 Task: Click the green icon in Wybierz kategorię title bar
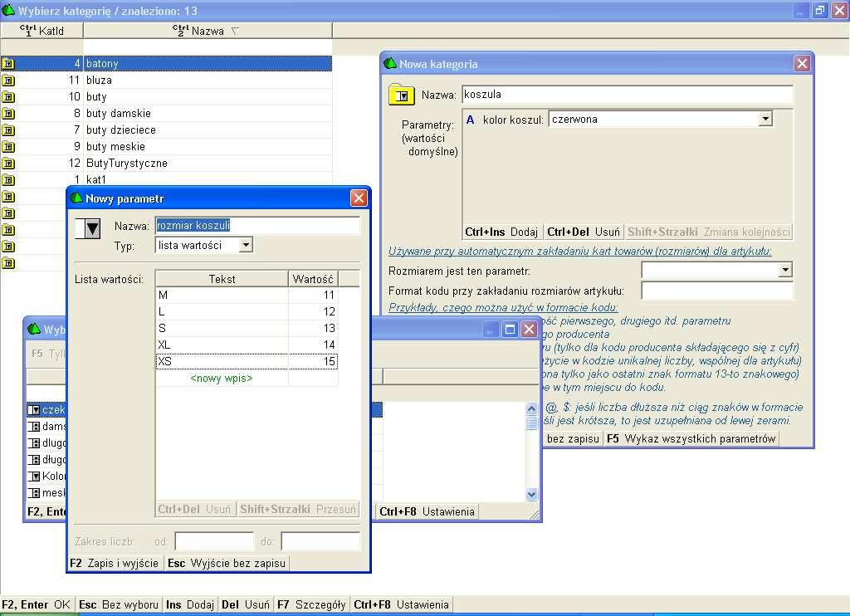pyautogui.click(x=8, y=10)
